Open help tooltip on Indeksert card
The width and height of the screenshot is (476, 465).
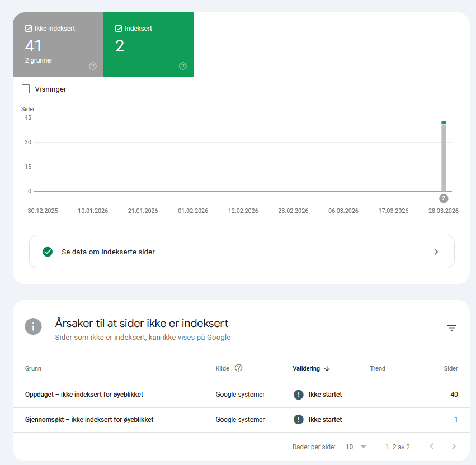[x=182, y=66]
